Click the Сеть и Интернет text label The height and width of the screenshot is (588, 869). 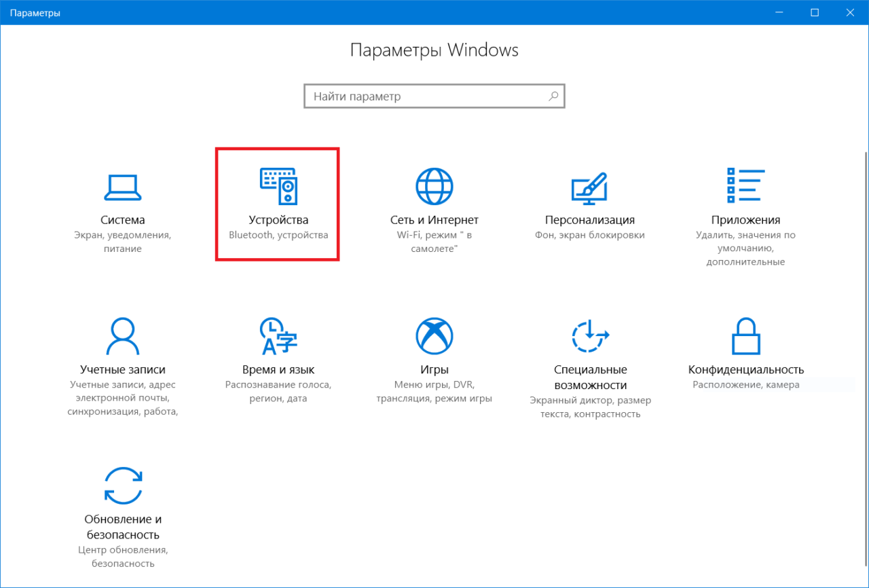pyautogui.click(x=434, y=220)
